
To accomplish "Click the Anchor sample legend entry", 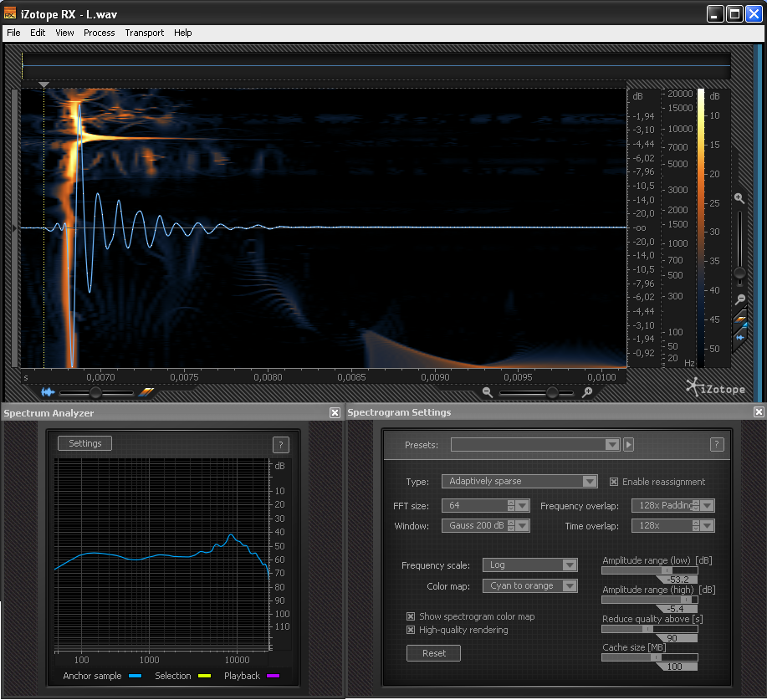I will tap(102, 676).
